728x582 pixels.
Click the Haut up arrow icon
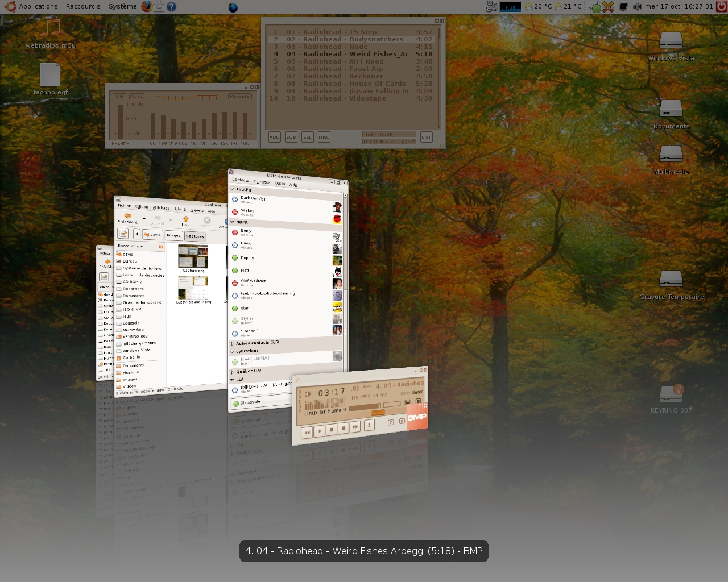coord(185,219)
